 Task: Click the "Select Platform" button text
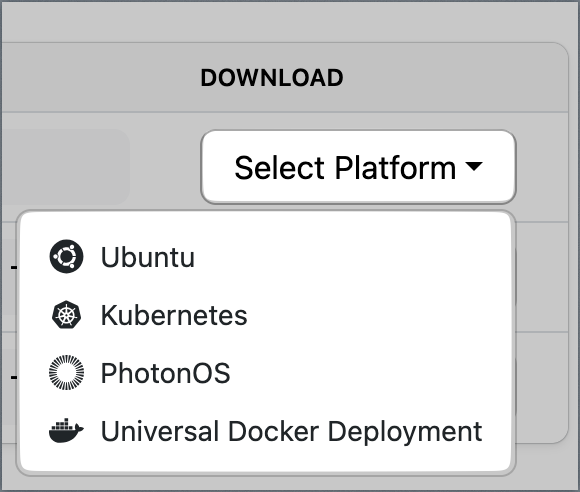coord(345,168)
